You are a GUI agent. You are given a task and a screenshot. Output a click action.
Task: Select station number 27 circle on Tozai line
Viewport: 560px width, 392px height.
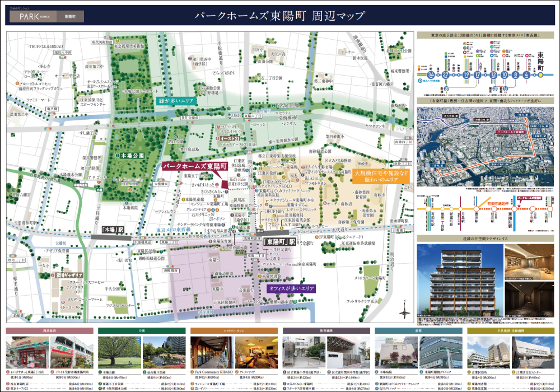click(x=446, y=74)
